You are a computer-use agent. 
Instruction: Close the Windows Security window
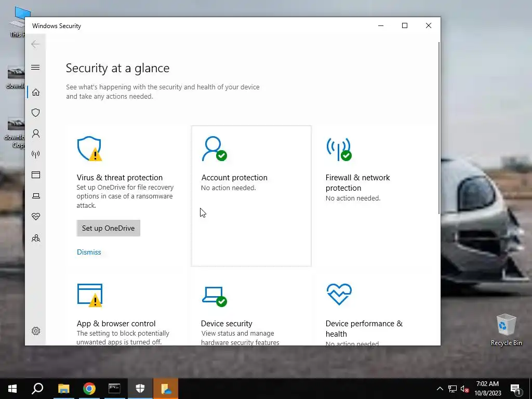[429, 26]
